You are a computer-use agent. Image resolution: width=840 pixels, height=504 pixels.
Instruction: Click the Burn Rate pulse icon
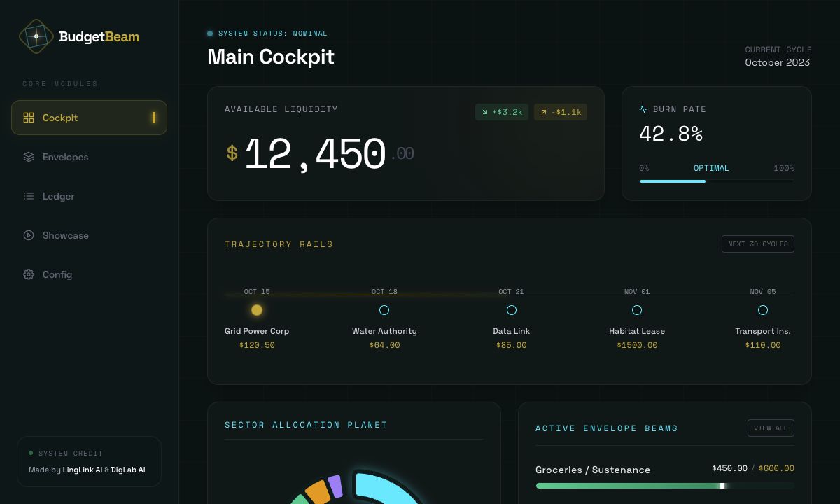click(x=643, y=109)
